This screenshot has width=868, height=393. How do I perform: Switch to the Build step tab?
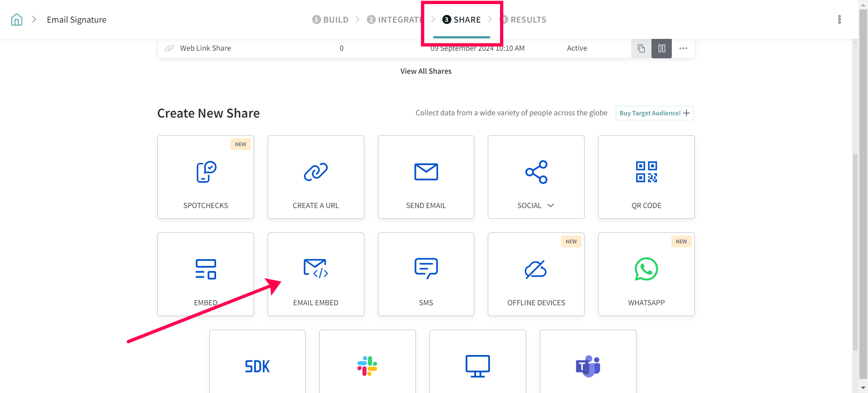[x=330, y=19]
